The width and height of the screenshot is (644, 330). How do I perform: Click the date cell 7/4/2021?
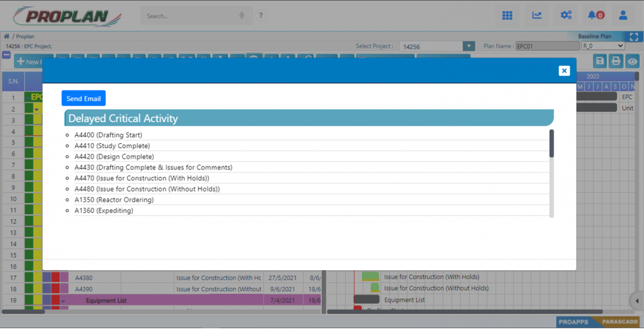[x=282, y=300]
